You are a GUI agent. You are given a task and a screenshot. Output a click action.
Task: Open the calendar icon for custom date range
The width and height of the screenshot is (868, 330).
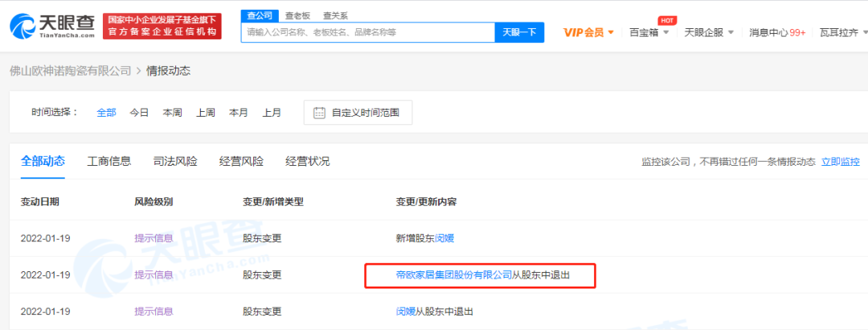point(319,113)
